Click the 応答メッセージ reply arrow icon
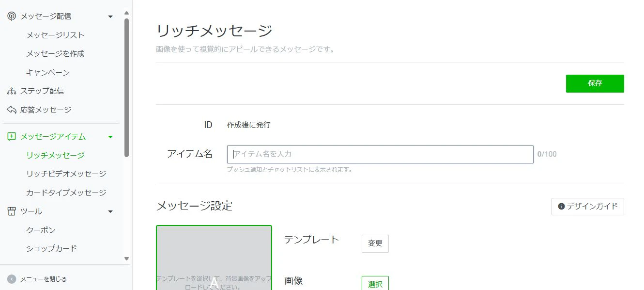The image size is (644, 290). (12, 110)
